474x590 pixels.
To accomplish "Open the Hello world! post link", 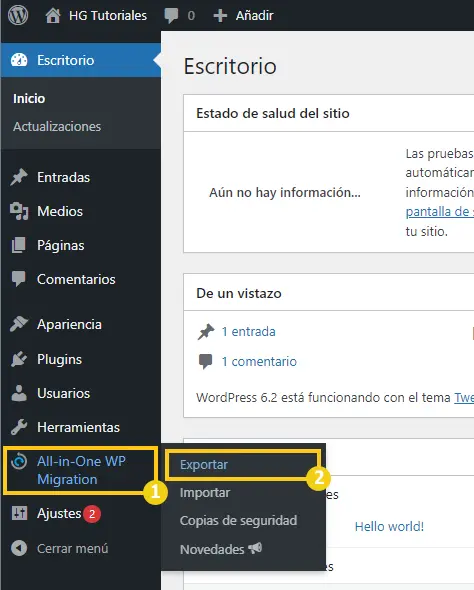I will 389,526.
